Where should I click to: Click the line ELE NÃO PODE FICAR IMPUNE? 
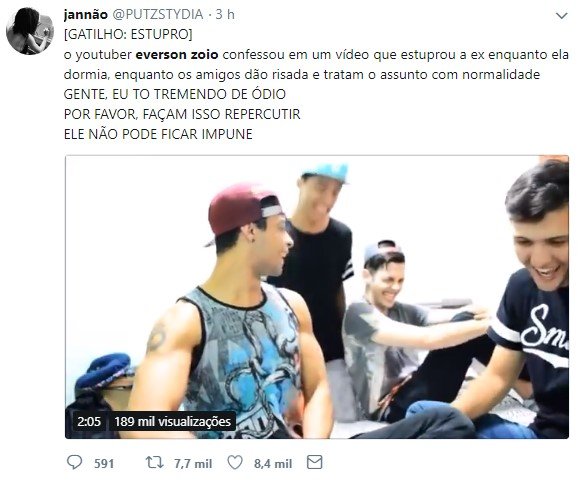click(158, 134)
